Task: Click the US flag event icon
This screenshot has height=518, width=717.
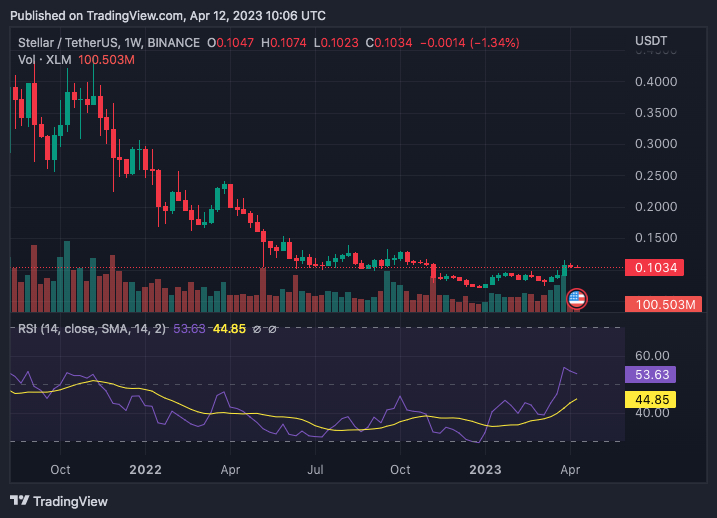Action: pos(576,299)
